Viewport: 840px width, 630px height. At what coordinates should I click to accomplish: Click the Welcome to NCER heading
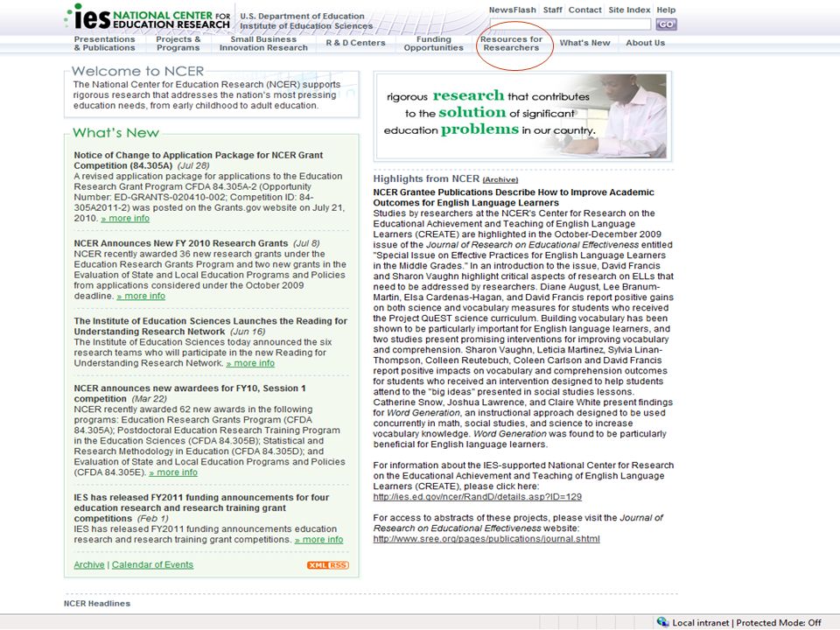[x=137, y=71]
